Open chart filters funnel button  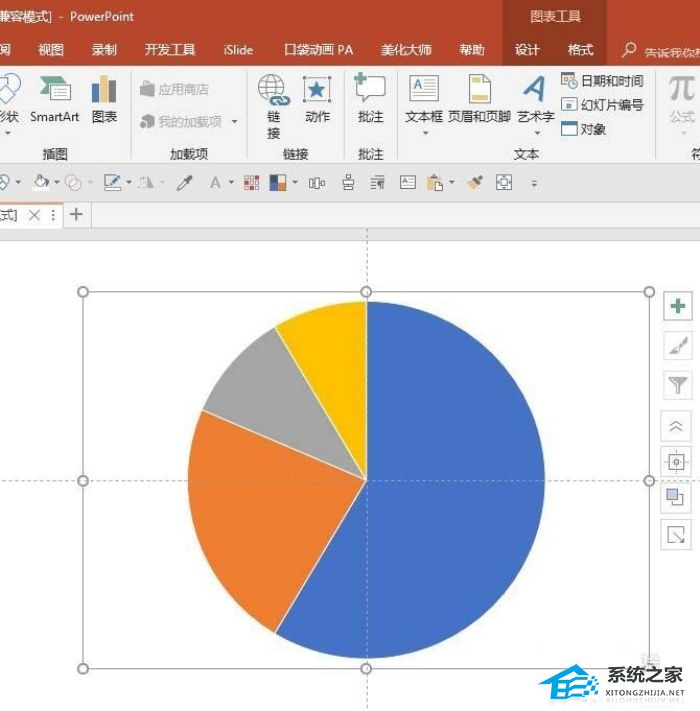678,385
